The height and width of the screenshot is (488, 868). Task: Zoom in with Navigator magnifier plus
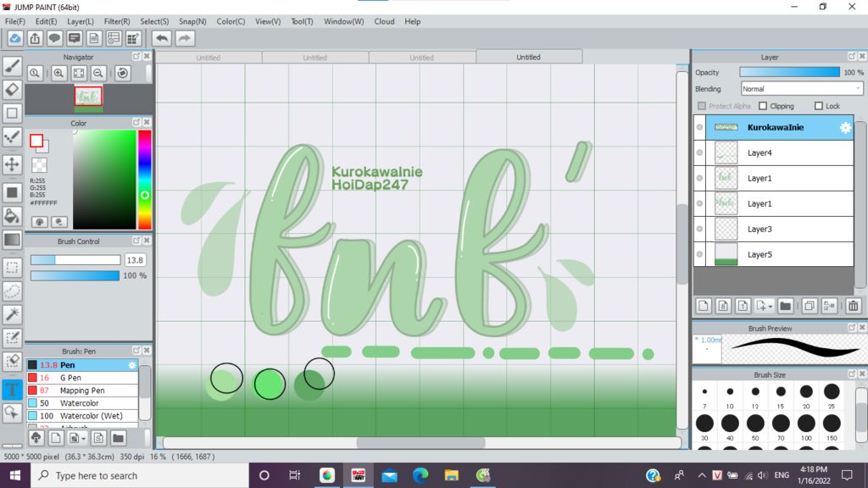tap(58, 73)
